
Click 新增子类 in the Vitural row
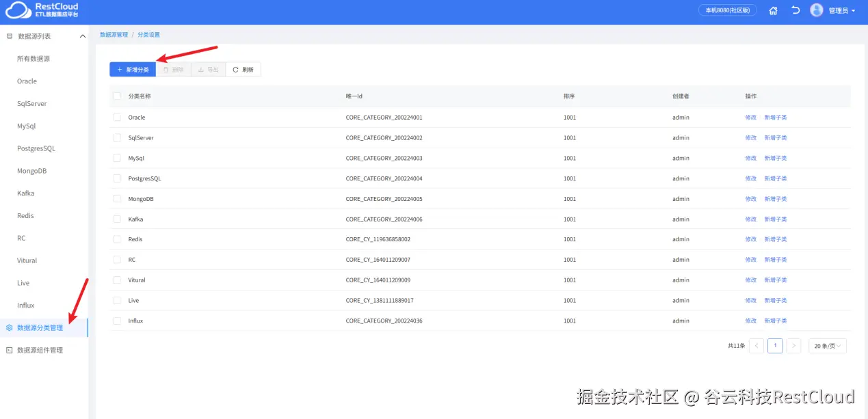pos(776,280)
